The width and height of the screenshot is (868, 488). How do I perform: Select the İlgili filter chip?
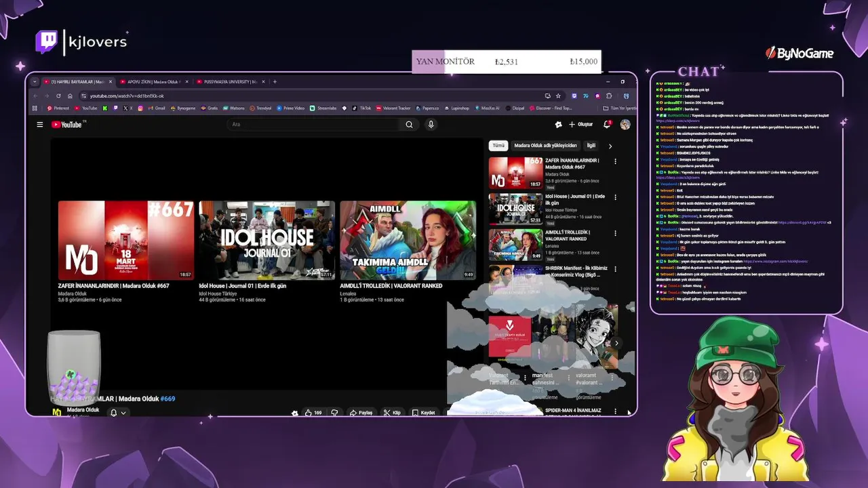[591, 146]
